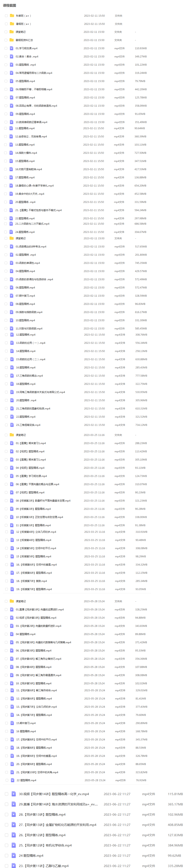Viewport: 191px width, 868px height.
Task: Open 04.常用逻辑用语与二次函数.mp4 file name
Action: click(x=34, y=73)
